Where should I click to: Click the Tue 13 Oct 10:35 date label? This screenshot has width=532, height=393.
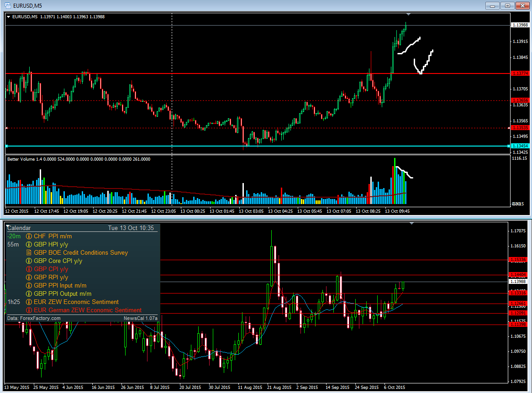(x=131, y=228)
